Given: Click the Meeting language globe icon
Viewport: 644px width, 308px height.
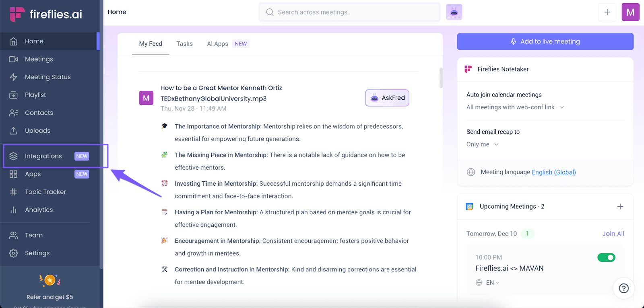Looking at the screenshot, I should [x=471, y=172].
